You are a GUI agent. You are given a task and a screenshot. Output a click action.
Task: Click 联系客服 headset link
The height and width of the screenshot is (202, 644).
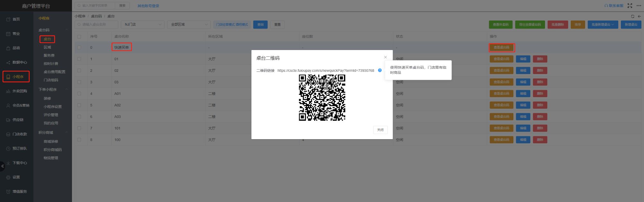click(x=614, y=6)
